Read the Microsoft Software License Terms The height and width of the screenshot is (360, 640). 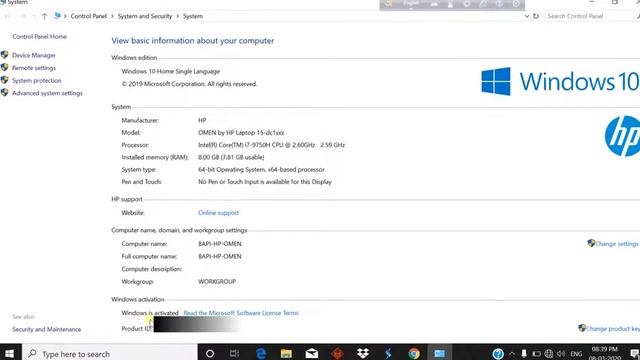[x=241, y=313]
